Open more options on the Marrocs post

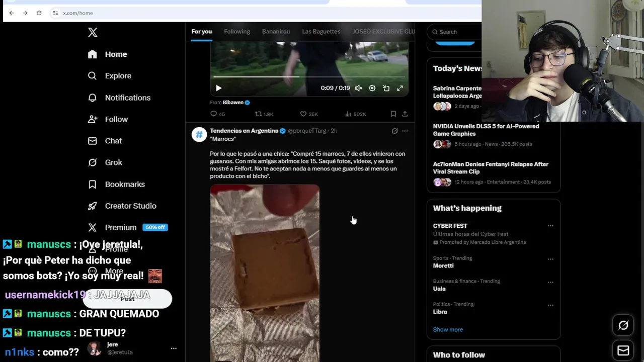pyautogui.click(x=405, y=131)
